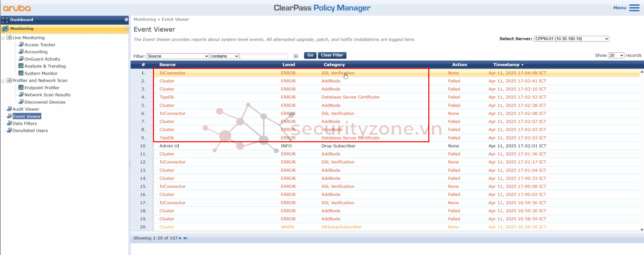
Task: Go to next page arrow icon
Action: pyautogui.click(x=180, y=238)
